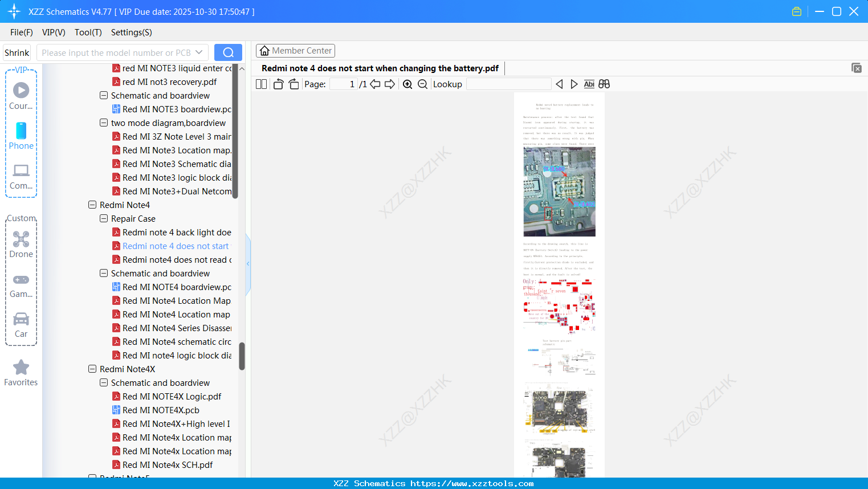
Task: Open the Member Center
Action: coord(295,51)
